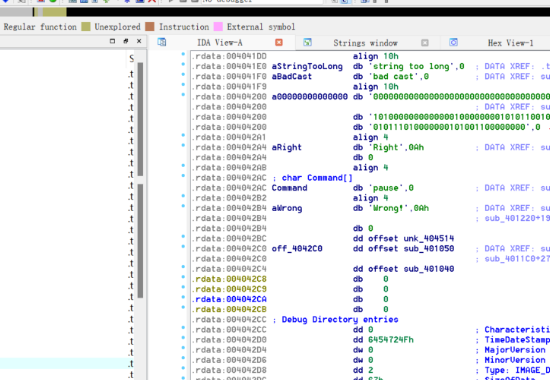Switch to the IDA View-A tab
This screenshot has height=380, width=550.
(220, 43)
